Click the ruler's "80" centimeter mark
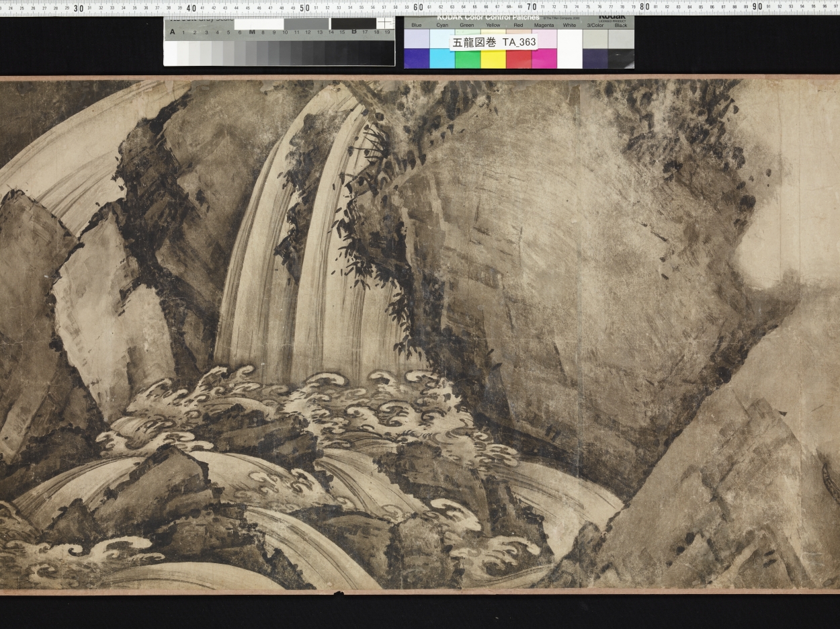Image resolution: width=840 pixels, height=629 pixels. coord(644,8)
